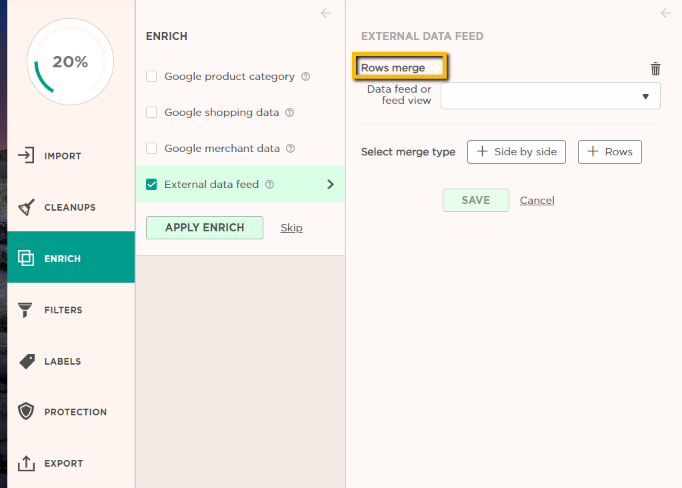This screenshot has width=682, height=488.
Task: Click 'Data feed or feed view' label
Action: 399,95
